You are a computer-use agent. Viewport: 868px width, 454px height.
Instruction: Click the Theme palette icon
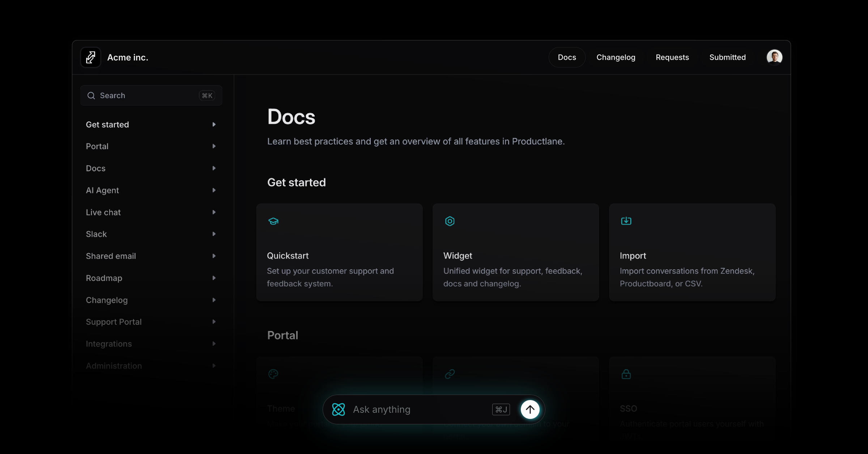[273, 374]
